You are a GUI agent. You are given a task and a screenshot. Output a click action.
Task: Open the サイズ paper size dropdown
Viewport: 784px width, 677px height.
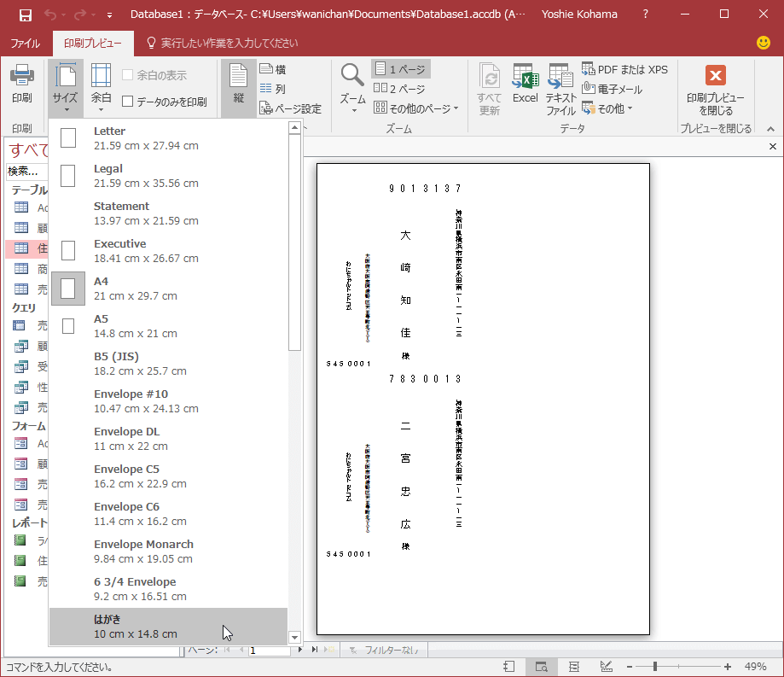click(x=66, y=88)
